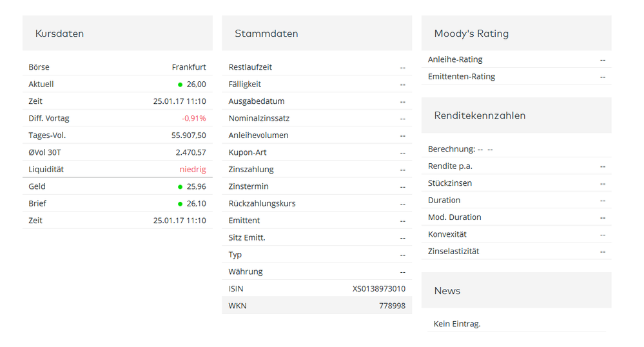Click the ISIN value XS0138973010
The width and height of the screenshot is (644, 347).
[379, 289]
